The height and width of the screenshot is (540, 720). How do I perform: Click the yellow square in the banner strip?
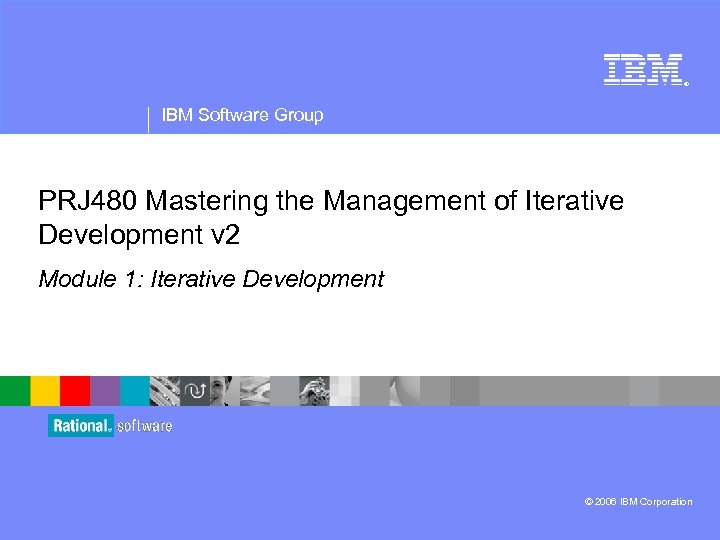[45, 391]
